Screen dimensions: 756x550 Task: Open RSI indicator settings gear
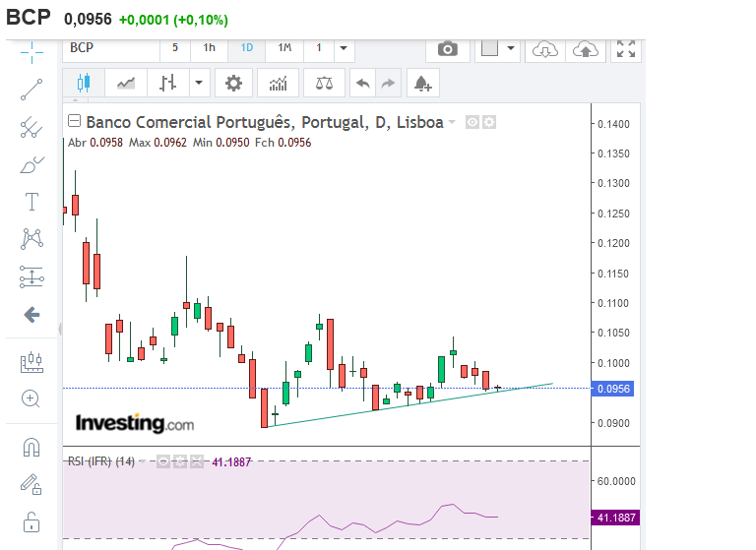point(180,461)
